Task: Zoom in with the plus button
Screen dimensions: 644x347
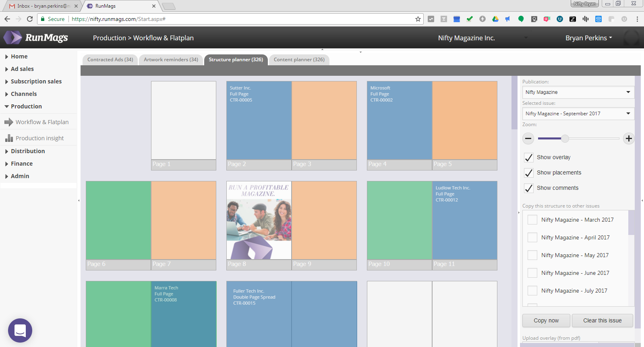Action: point(629,139)
